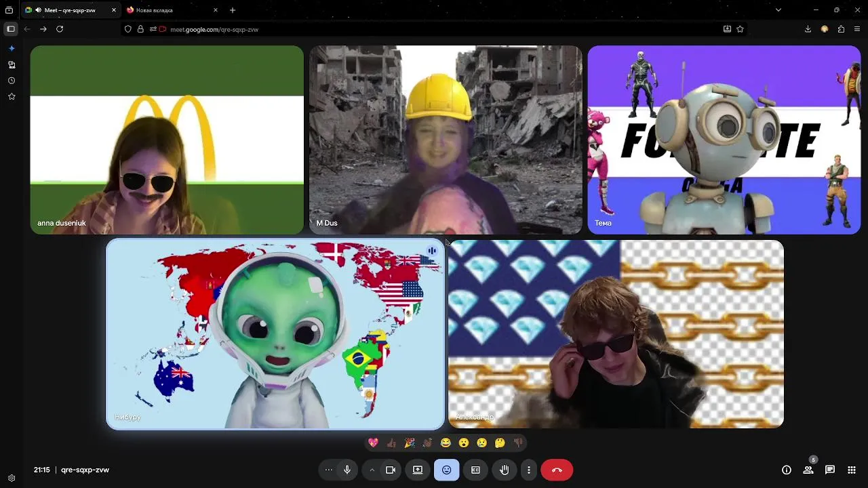Turn on closed captions

[475, 470]
